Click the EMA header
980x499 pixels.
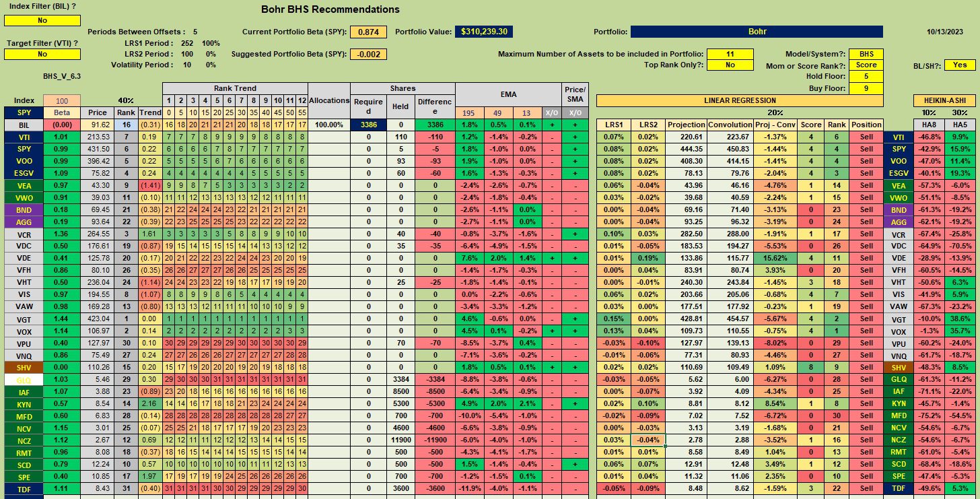(x=508, y=94)
